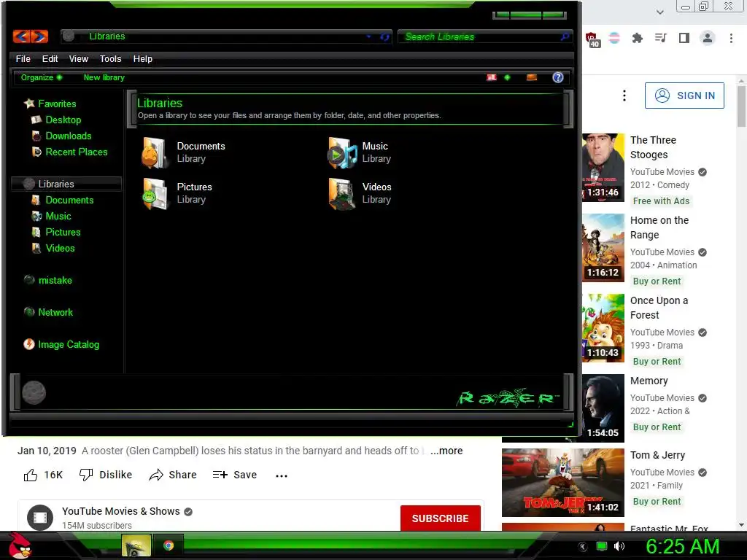Expand the Organize dropdown
This screenshot has height=560, width=747.
42,77
